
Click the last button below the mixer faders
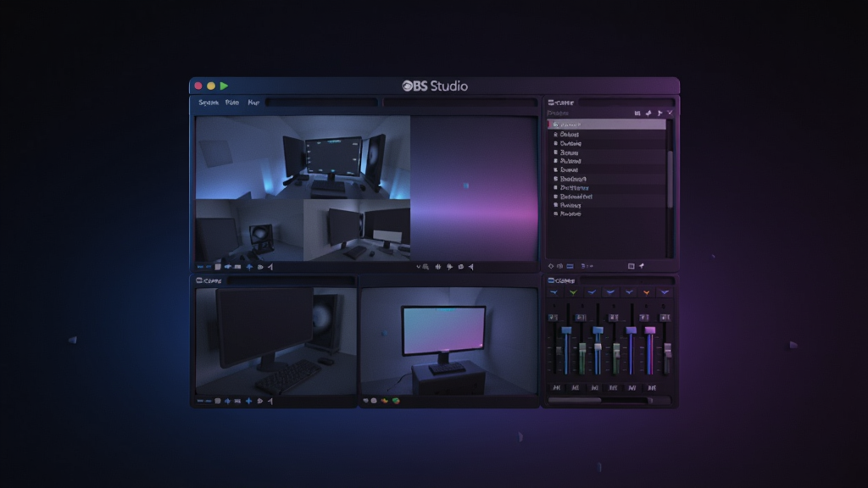tap(652, 388)
